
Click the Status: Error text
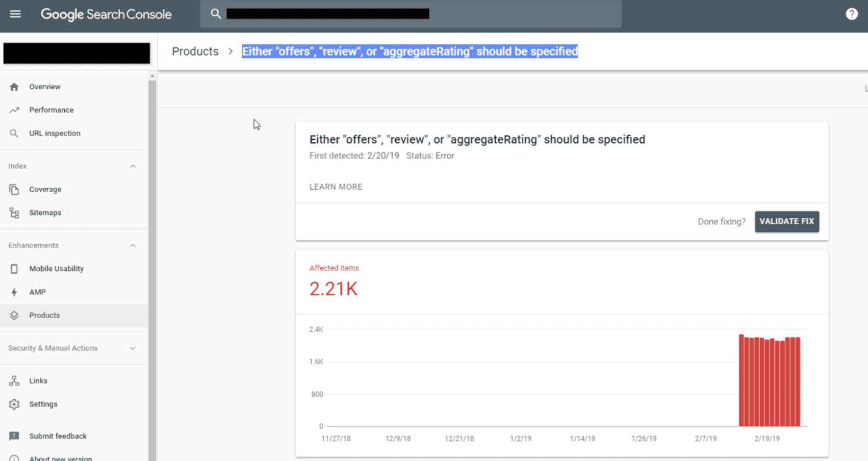click(x=430, y=156)
